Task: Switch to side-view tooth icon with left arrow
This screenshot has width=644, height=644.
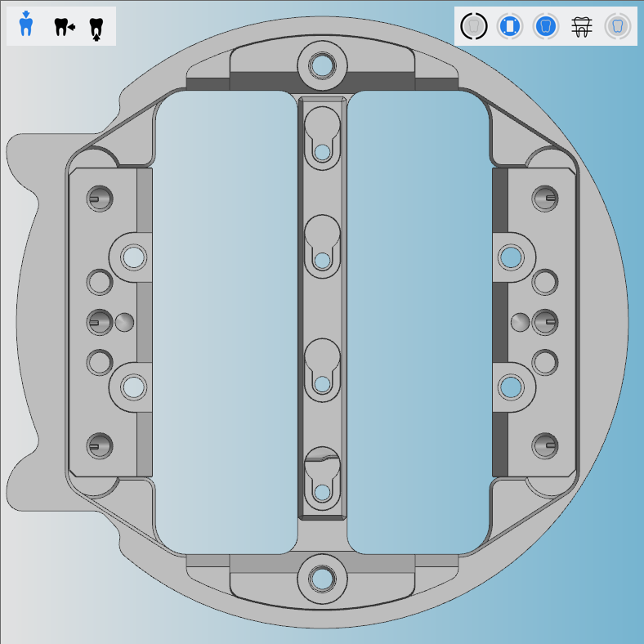Action: 65,27
